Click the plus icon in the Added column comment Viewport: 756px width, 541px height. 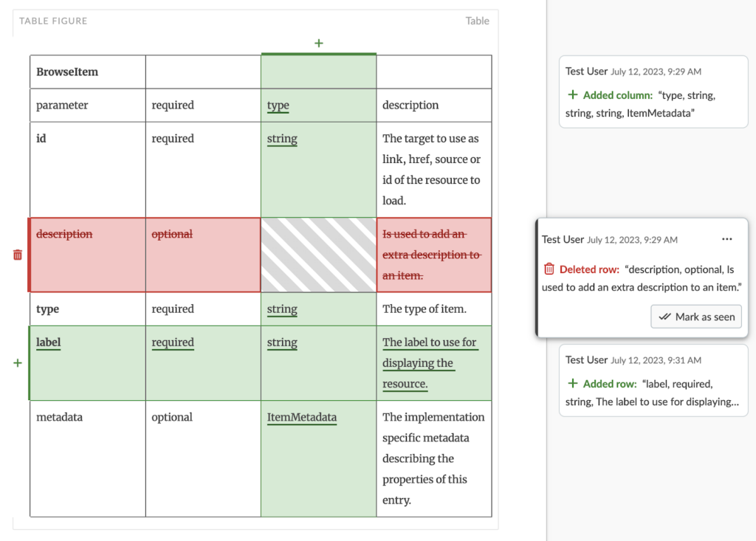[x=572, y=95]
